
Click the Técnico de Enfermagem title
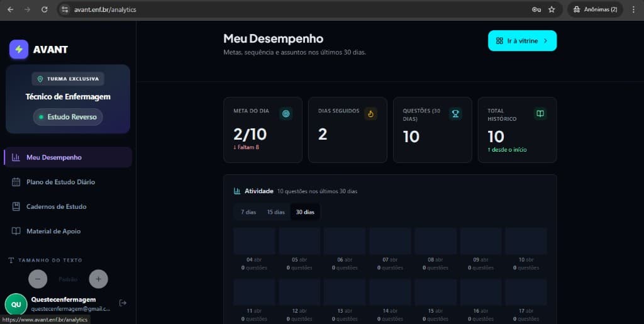(x=68, y=97)
